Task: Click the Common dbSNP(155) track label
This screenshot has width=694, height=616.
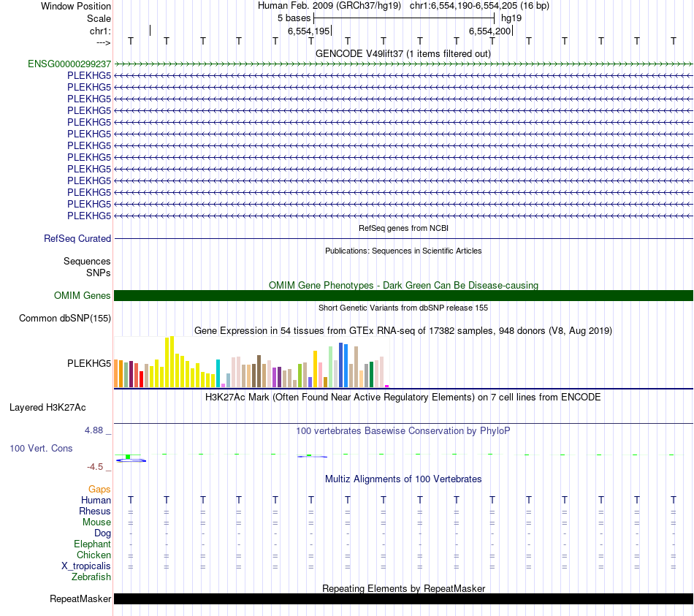Action: click(64, 319)
